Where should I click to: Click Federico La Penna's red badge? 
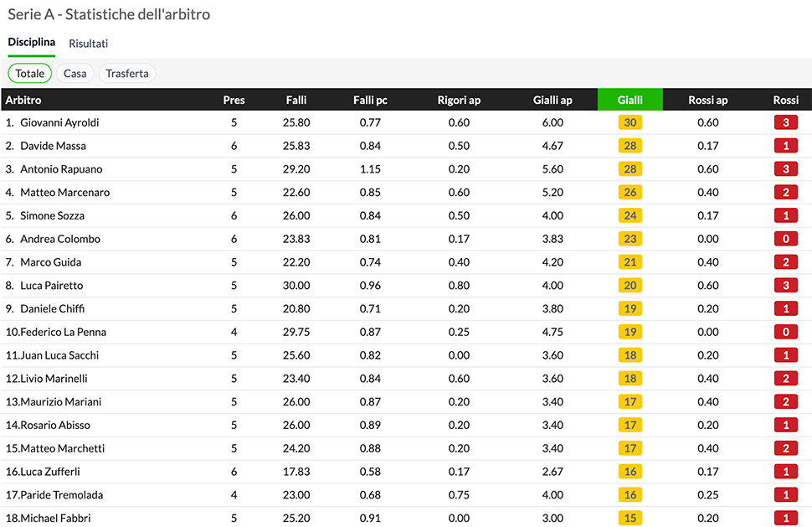coord(785,332)
